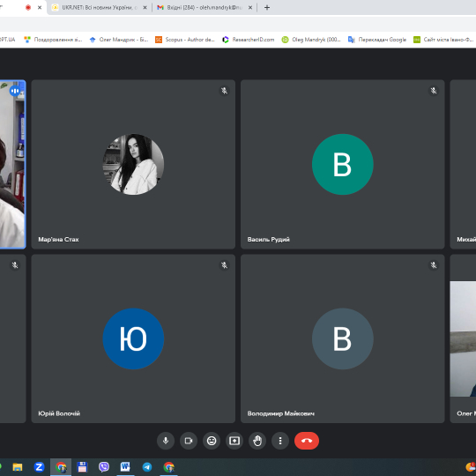
Task: Click the speaking indicator on the highlighted video tile
Action: [x=15, y=91]
